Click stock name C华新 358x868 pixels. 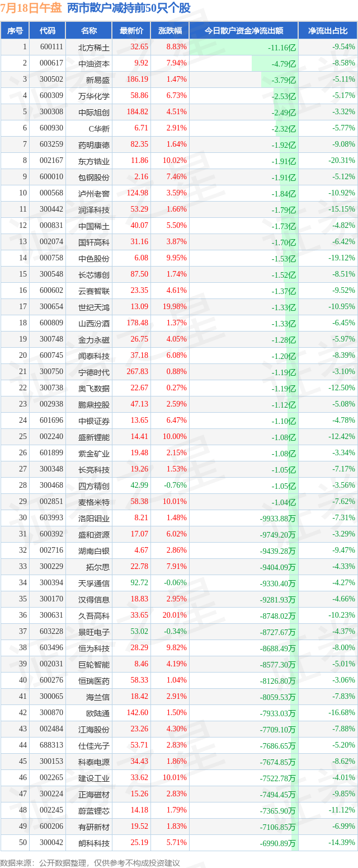[99, 129]
